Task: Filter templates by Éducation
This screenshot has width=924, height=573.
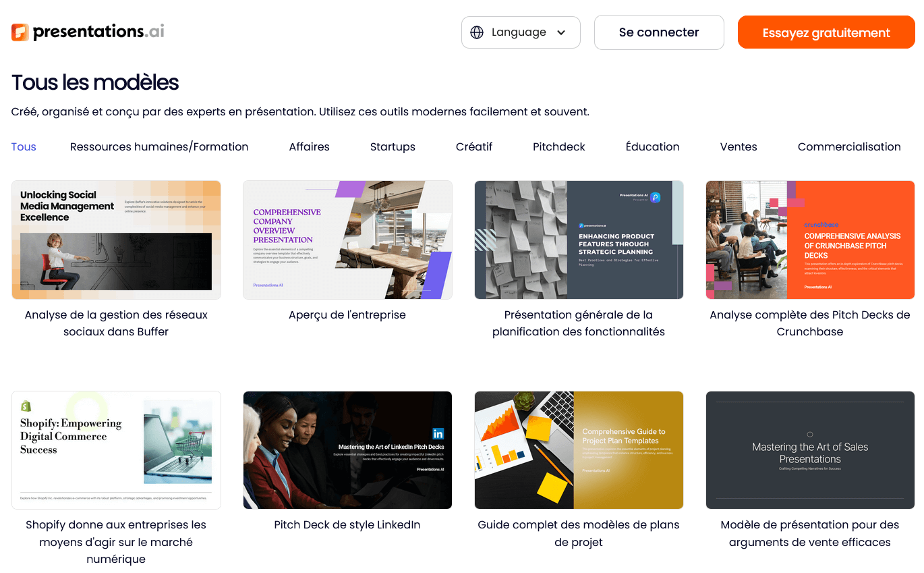Action: pyautogui.click(x=652, y=146)
